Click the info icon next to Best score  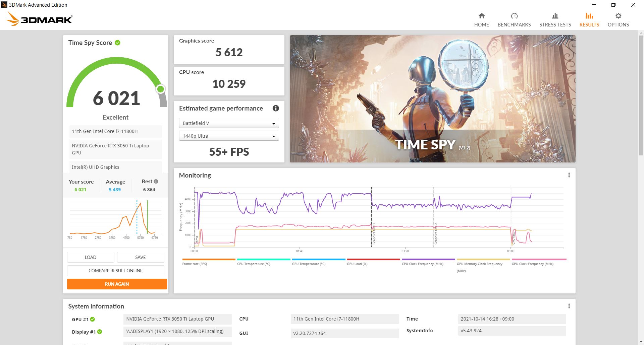click(156, 181)
